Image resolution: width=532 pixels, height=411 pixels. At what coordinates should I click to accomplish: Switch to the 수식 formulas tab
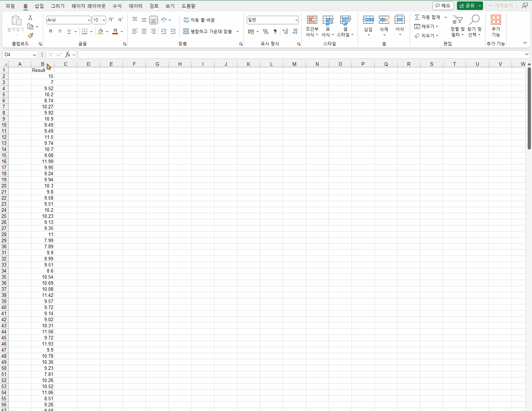[x=117, y=6]
